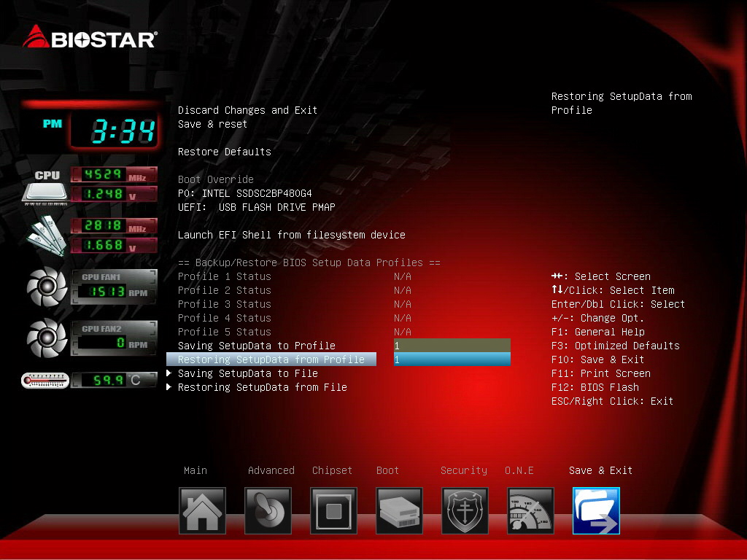This screenshot has width=747, height=560.
Task: Select the O.N.E speedometer icon
Action: click(531, 510)
